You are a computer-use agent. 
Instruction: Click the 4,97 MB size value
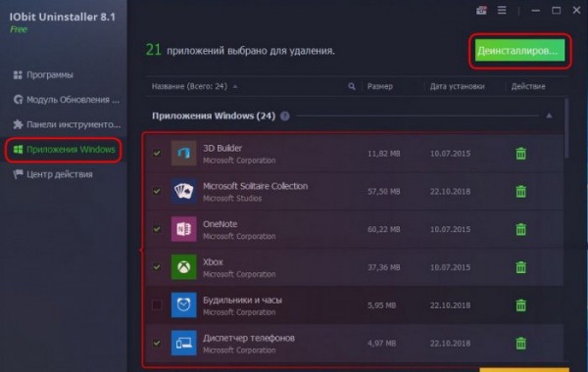(382, 344)
